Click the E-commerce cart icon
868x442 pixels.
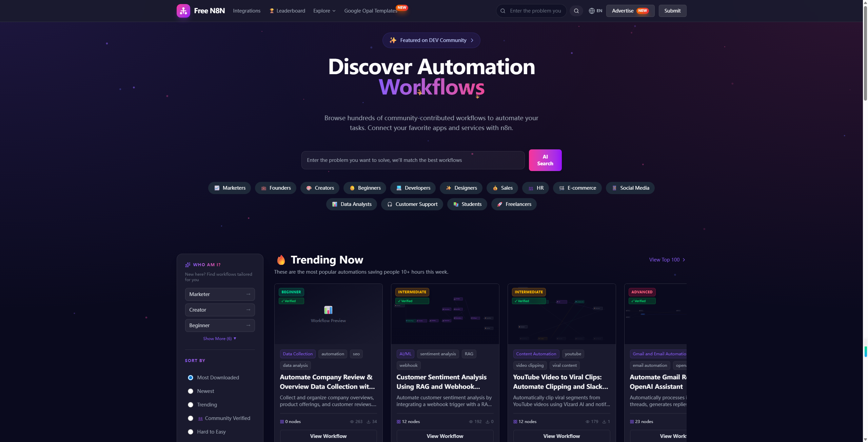pos(562,188)
